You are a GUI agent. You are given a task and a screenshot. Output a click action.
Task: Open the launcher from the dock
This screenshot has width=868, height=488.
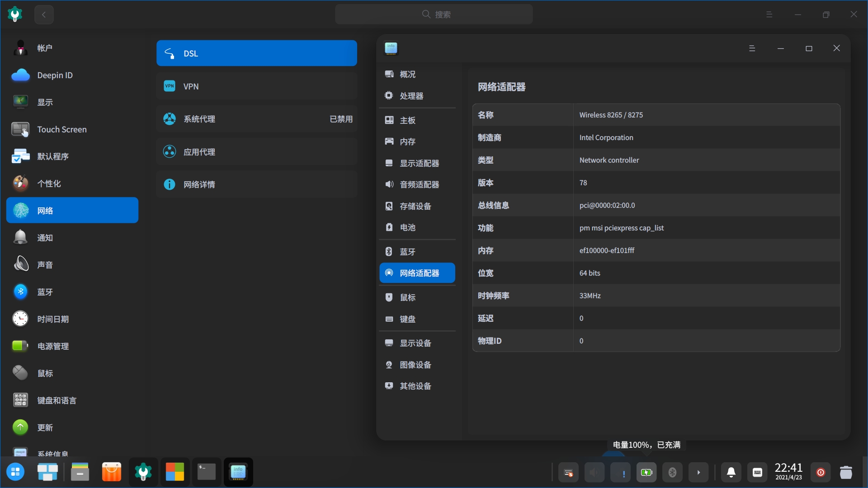(x=15, y=473)
